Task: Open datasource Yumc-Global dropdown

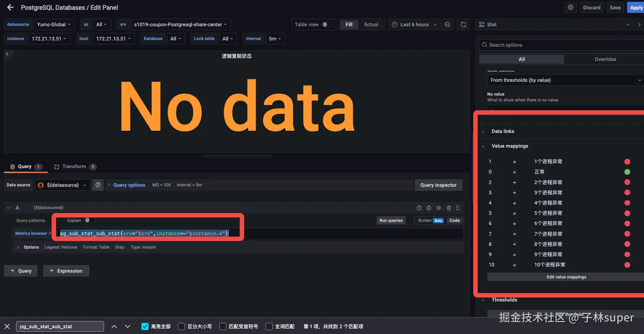Action: pos(54,24)
